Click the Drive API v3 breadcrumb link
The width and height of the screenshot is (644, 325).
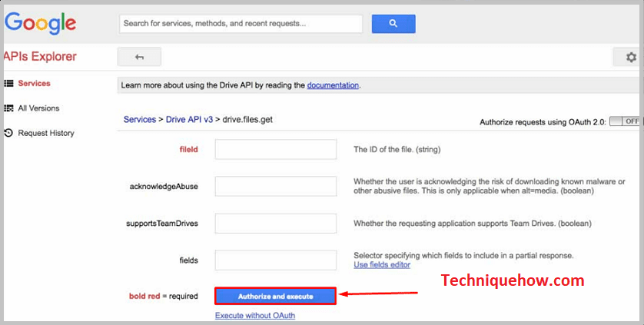click(189, 120)
